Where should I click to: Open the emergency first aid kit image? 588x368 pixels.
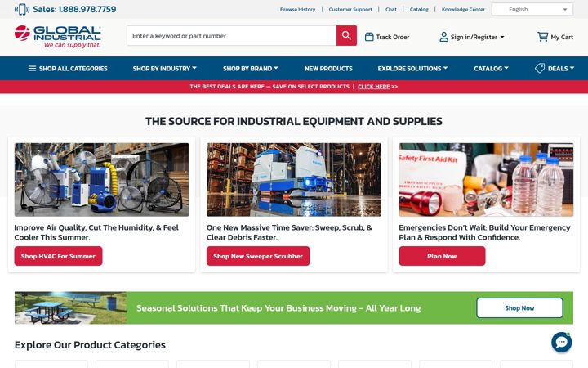[x=486, y=179]
